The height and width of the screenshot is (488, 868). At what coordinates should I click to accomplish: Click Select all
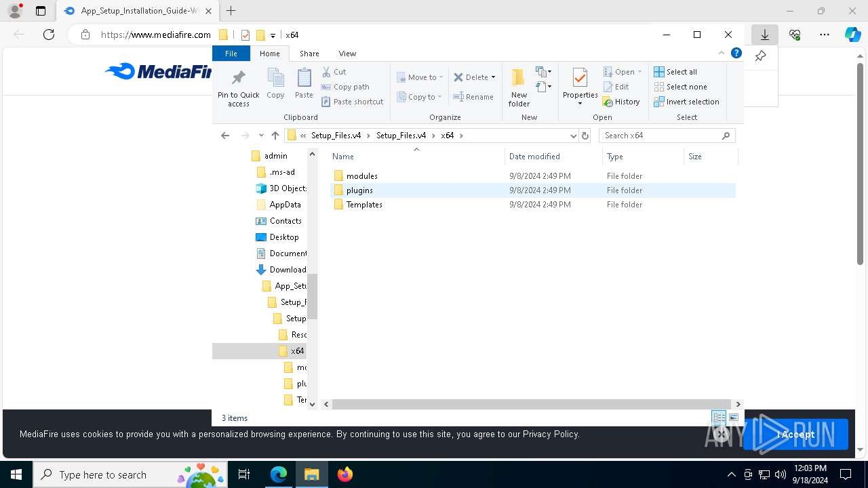point(675,72)
